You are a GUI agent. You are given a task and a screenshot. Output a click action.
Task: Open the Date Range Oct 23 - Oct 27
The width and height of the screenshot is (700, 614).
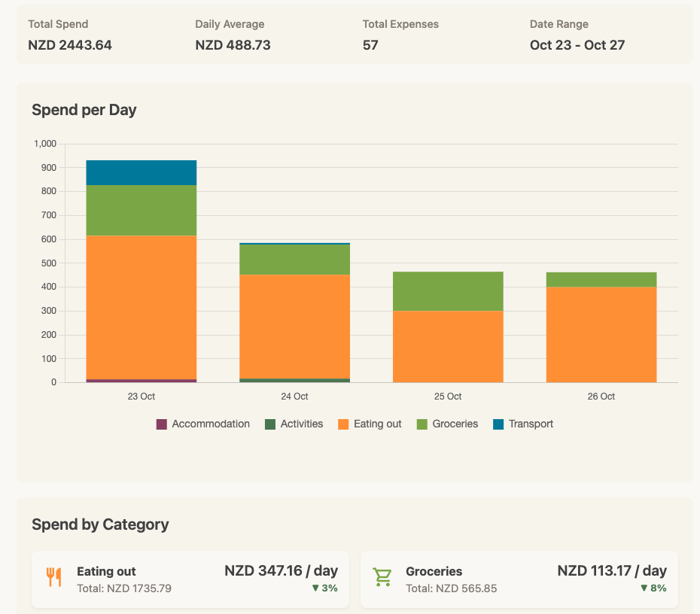577,45
